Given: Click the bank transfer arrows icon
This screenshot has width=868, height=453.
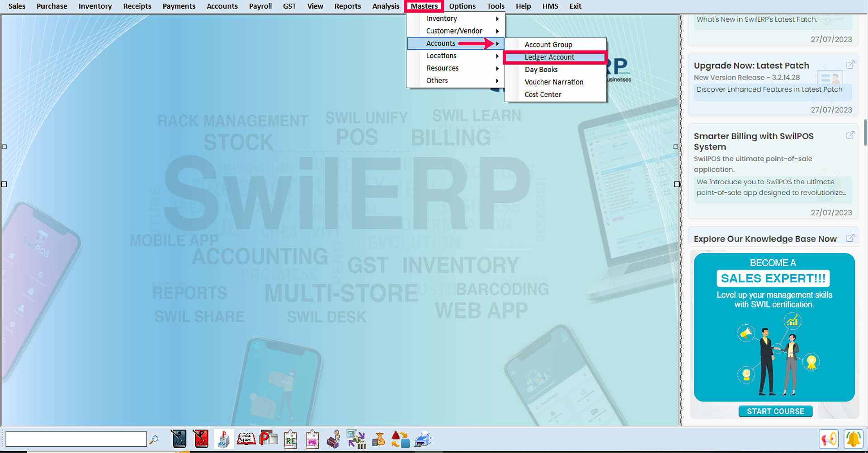Looking at the screenshot, I should 356,439.
